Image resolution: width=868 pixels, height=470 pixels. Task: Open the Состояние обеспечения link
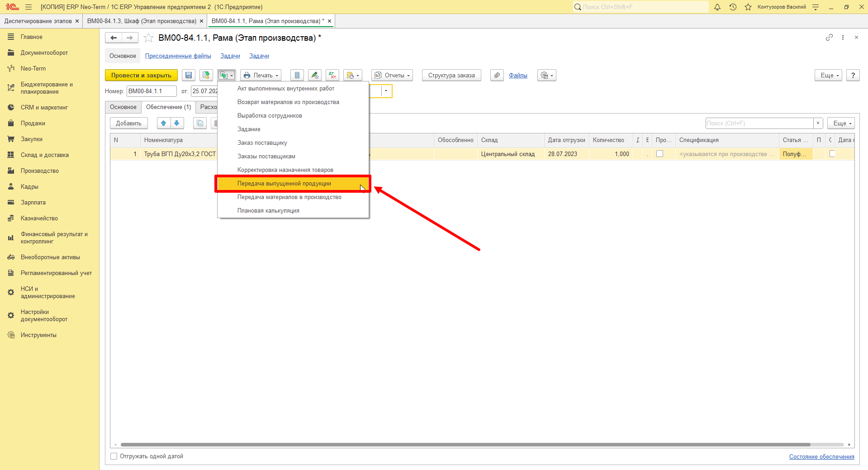pyautogui.click(x=821, y=456)
